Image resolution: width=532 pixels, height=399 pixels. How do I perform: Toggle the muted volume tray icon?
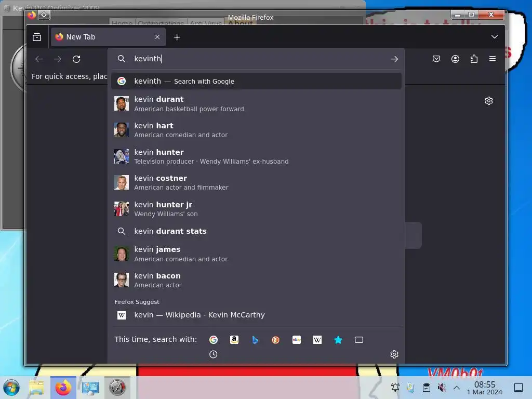[x=442, y=388]
